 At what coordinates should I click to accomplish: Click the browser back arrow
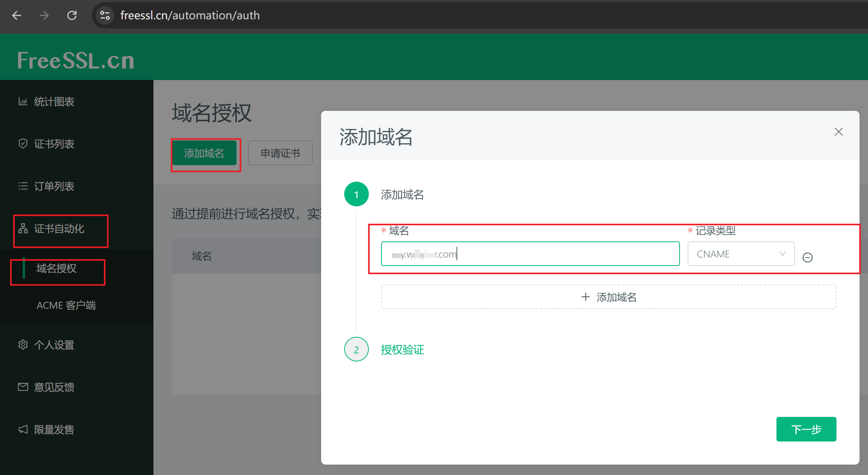click(17, 15)
